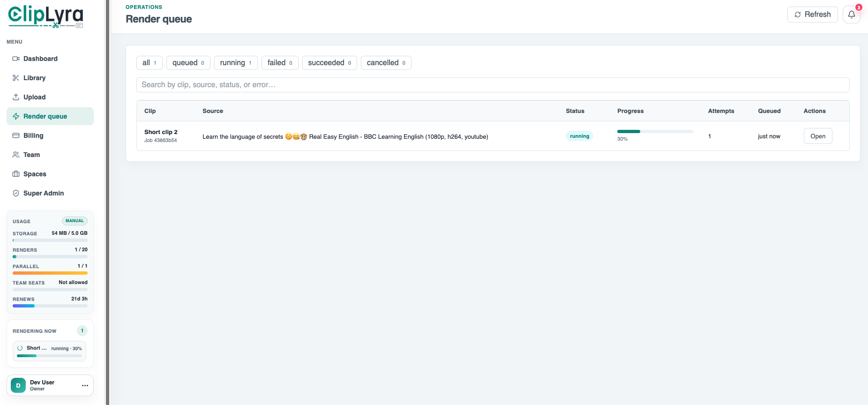Open Super Admin page
The height and width of the screenshot is (405, 868).
click(50, 193)
